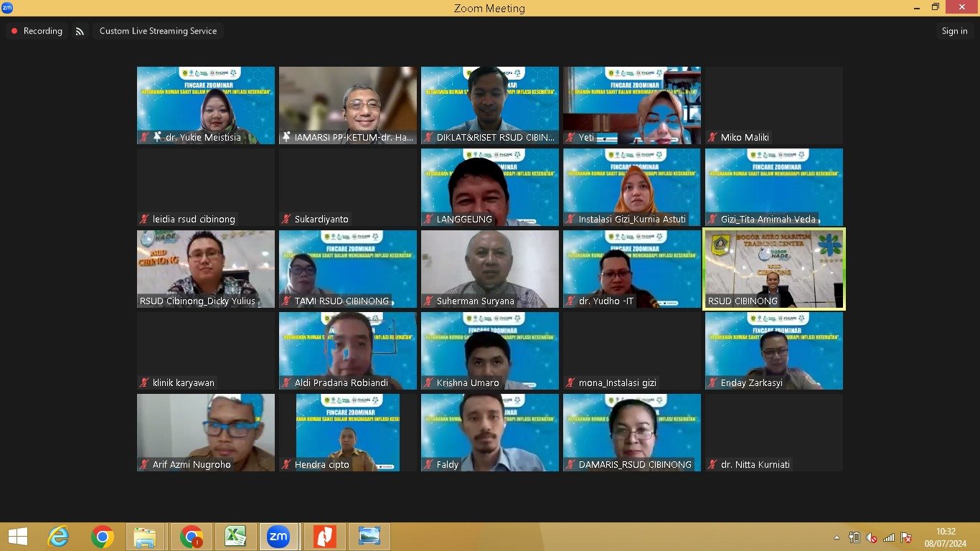The width and height of the screenshot is (980, 551).
Task: Click the Sign in button
Action: [954, 31]
